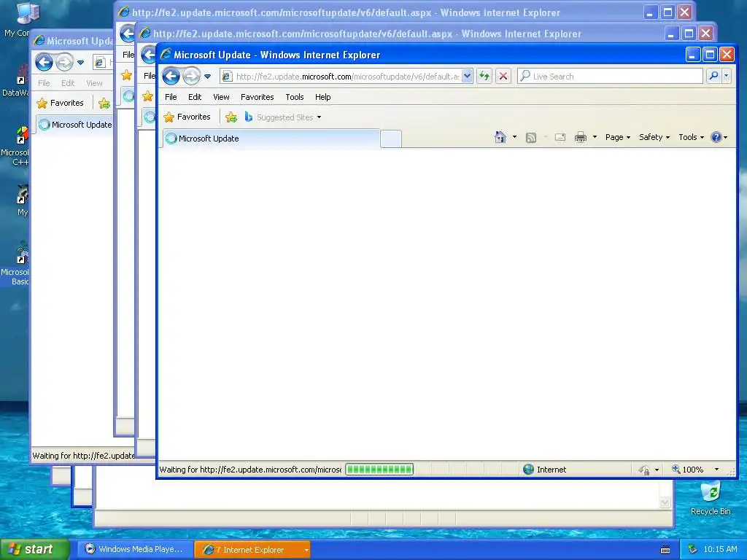
Task: Open the Page command menu
Action: pyautogui.click(x=618, y=137)
